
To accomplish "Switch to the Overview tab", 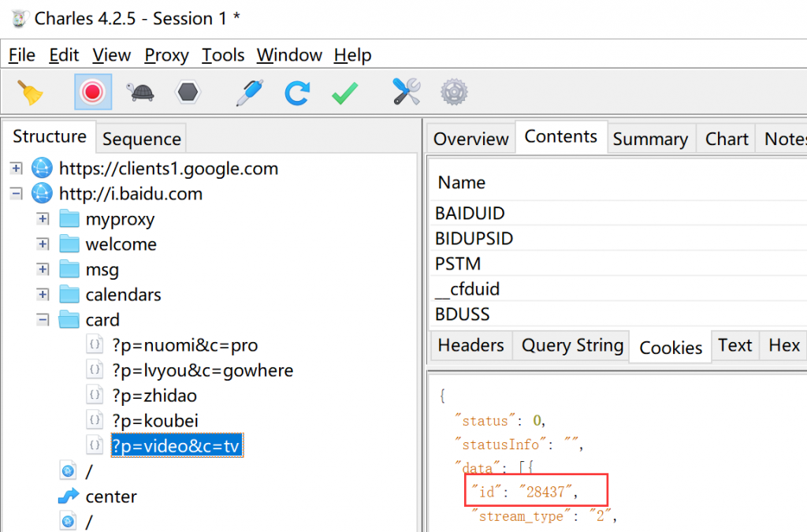I will point(471,139).
